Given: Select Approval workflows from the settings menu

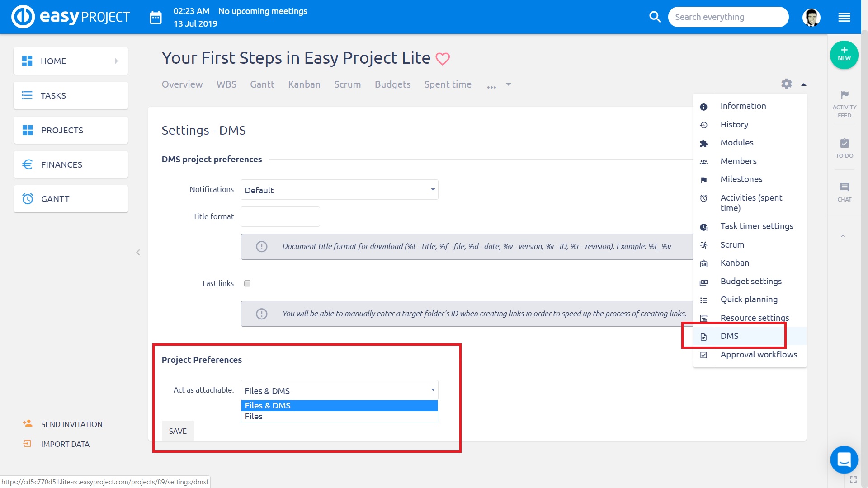Looking at the screenshot, I should (758, 354).
